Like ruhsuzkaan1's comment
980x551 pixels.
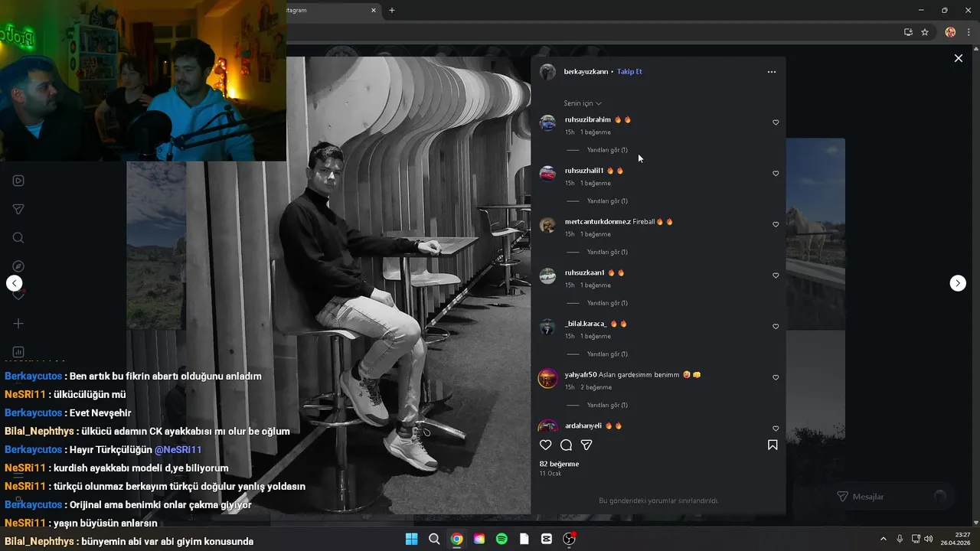pyautogui.click(x=776, y=275)
